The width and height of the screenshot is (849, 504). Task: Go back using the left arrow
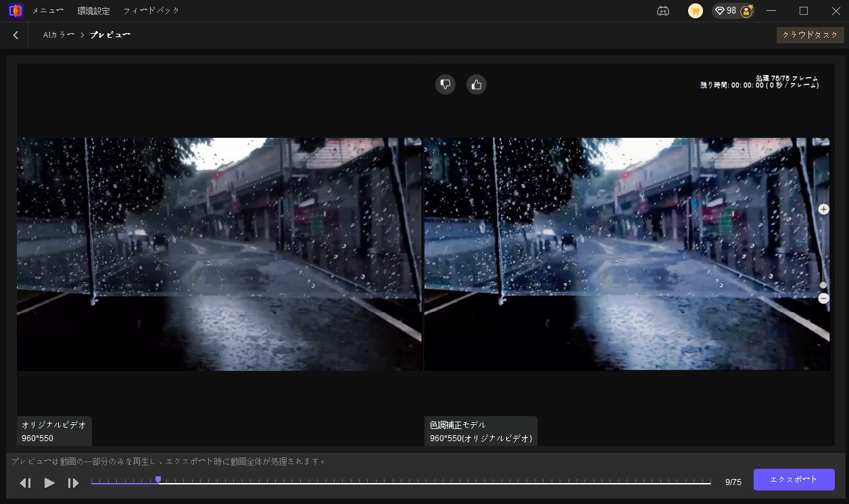pos(16,35)
